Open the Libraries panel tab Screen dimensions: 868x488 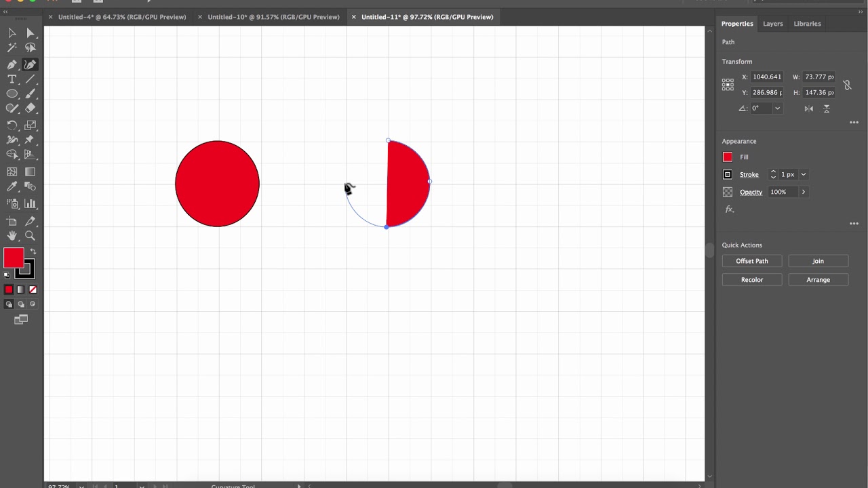click(807, 24)
